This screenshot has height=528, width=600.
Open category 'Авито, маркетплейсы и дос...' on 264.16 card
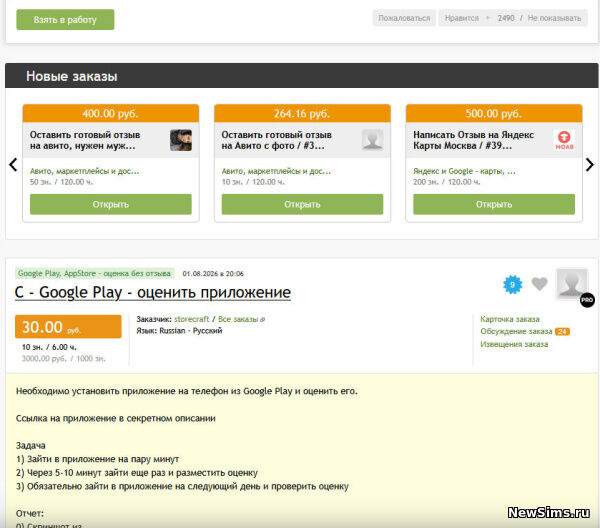pyautogui.click(x=276, y=171)
